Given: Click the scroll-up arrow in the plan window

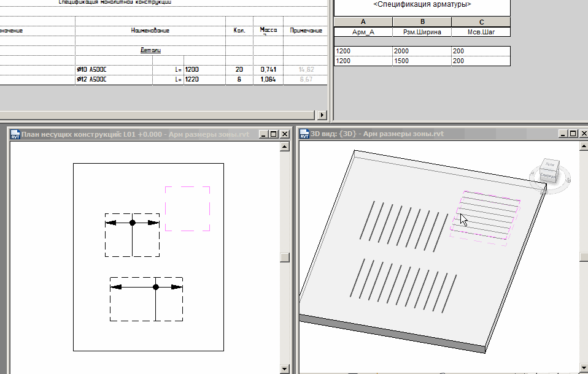Looking at the screenshot, I should pyautogui.click(x=285, y=147).
